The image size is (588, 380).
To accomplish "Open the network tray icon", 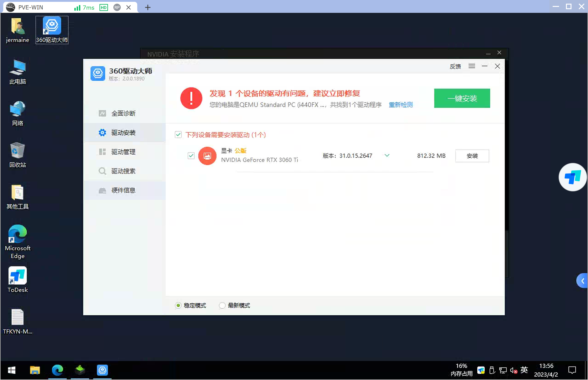I will 503,370.
